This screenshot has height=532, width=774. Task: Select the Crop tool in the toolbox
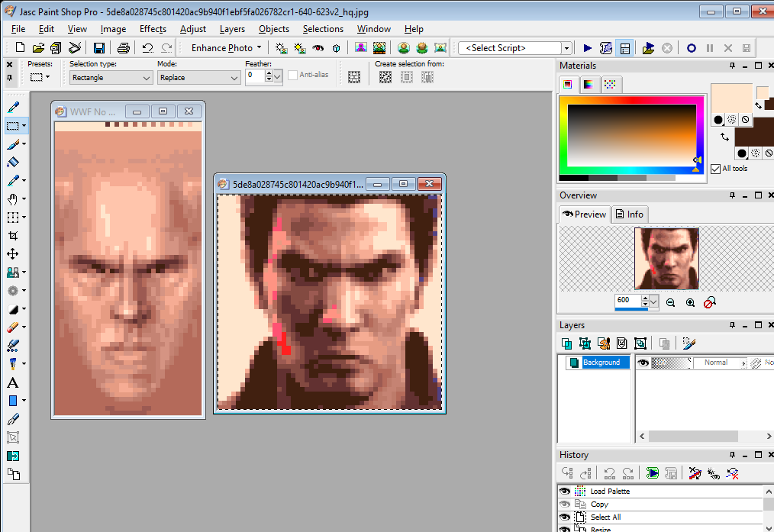click(x=13, y=236)
